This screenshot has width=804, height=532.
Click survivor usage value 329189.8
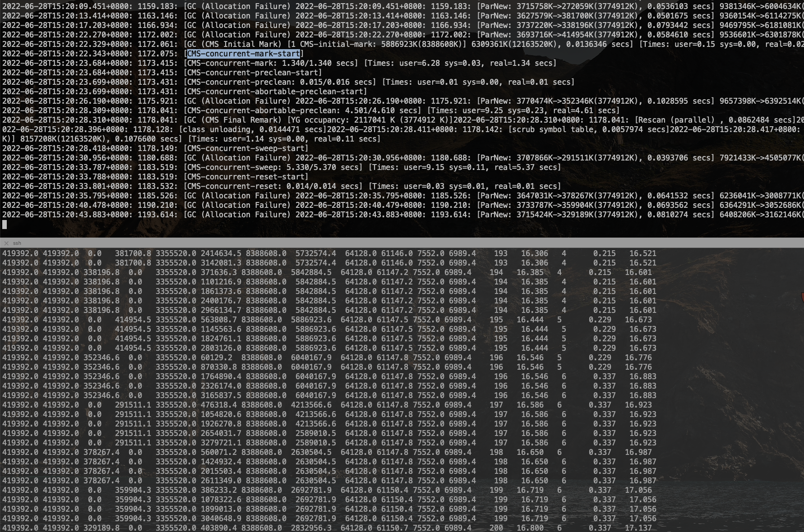(x=102, y=527)
